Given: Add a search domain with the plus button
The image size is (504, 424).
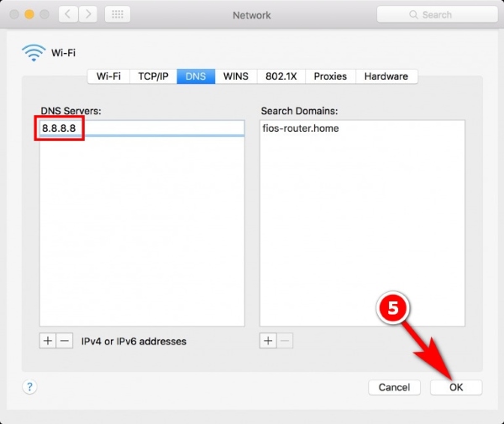Looking at the screenshot, I should [x=268, y=341].
